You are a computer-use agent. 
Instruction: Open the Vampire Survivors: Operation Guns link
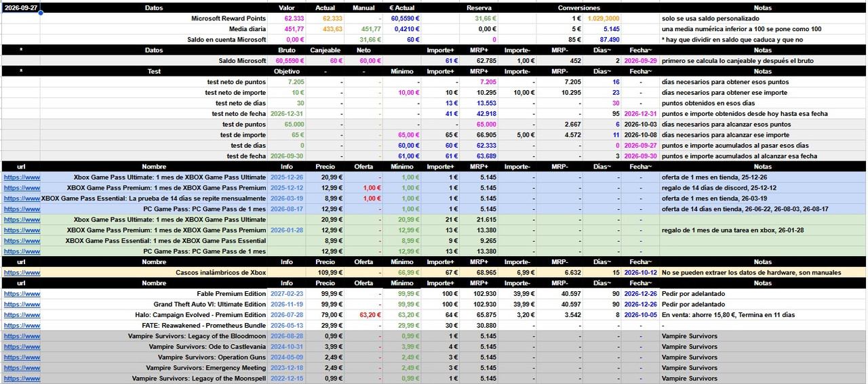pos(22,358)
